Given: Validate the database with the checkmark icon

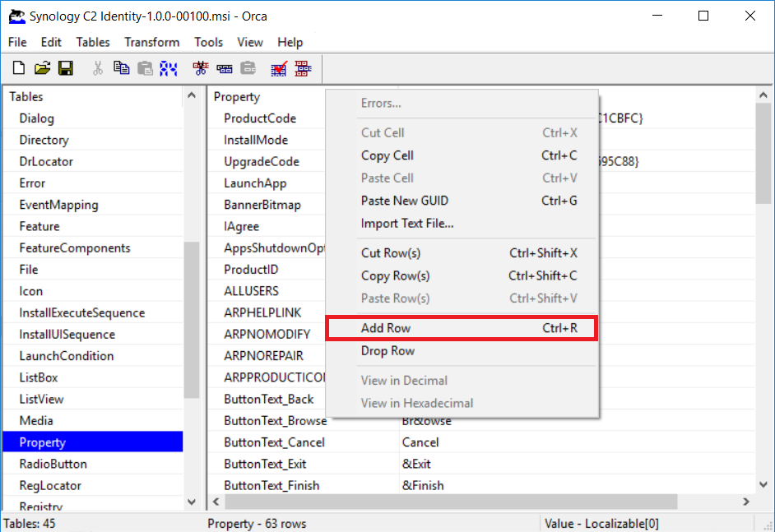Looking at the screenshot, I should pos(278,68).
